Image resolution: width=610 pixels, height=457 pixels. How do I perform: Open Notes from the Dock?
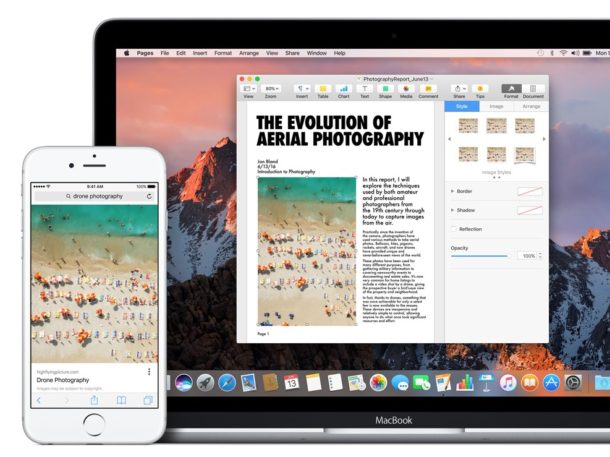click(x=314, y=383)
